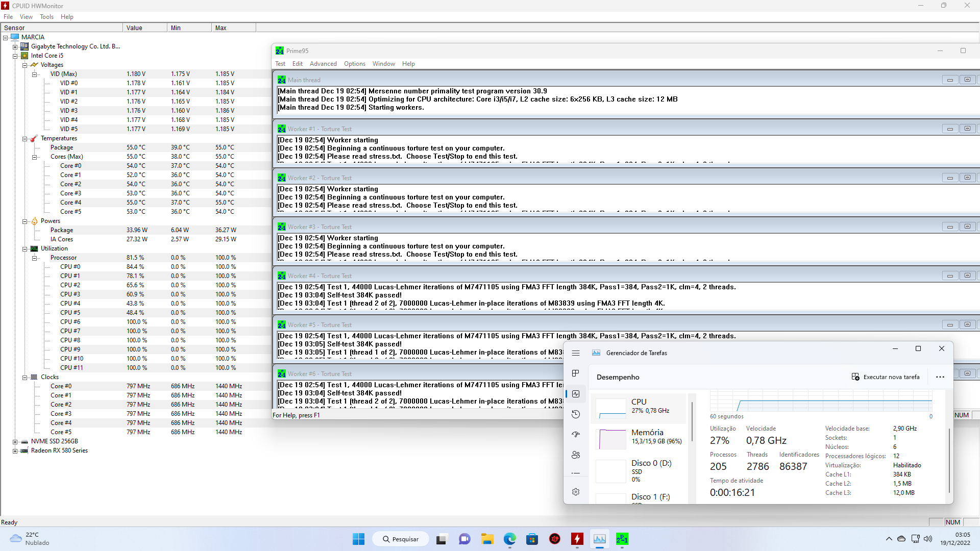Select CPU in the performance list
980x551 pixels.
point(638,408)
